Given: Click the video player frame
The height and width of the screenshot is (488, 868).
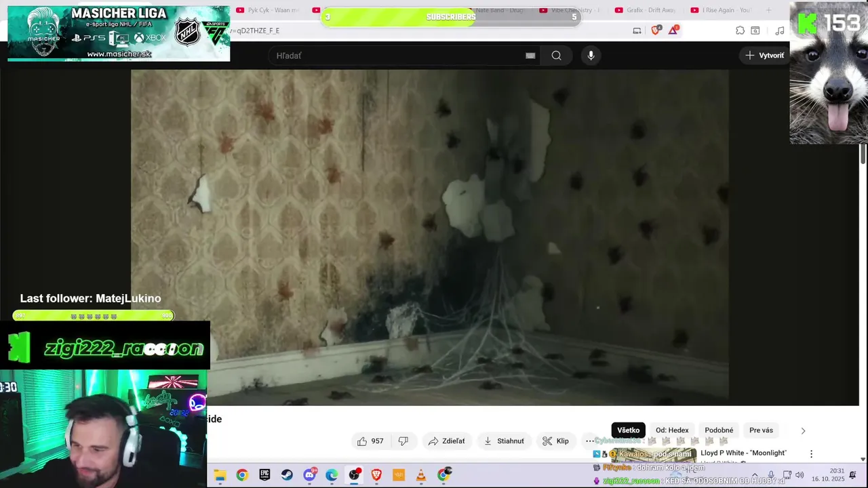Looking at the screenshot, I should pyautogui.click(x=430, y=237).
